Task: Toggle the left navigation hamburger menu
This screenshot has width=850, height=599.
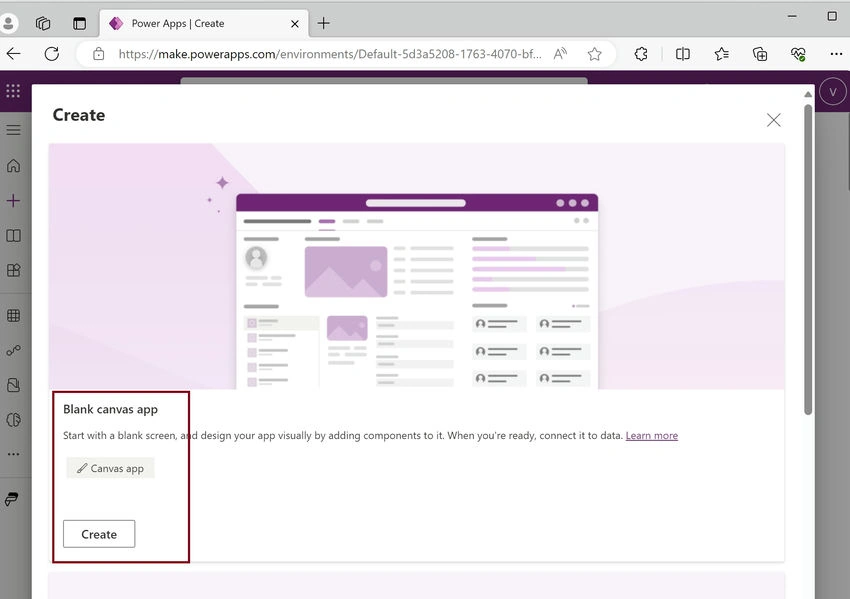Action: click(x=14, y=130)
